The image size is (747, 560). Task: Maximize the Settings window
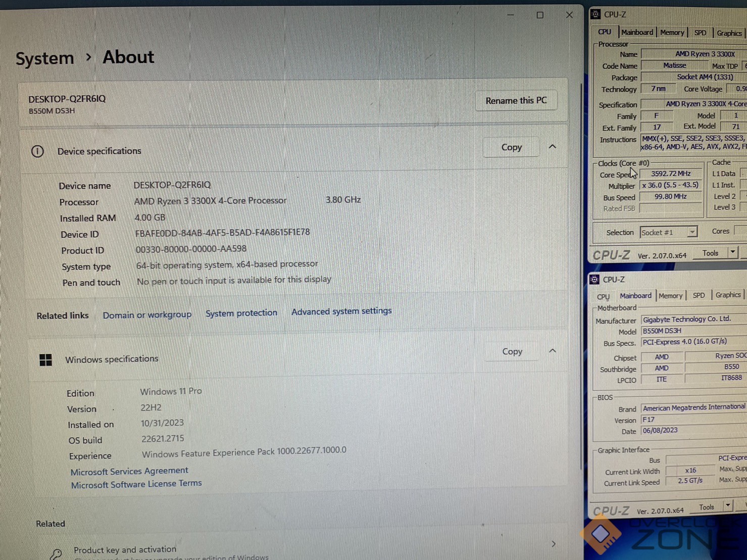[x=540, y=15]
